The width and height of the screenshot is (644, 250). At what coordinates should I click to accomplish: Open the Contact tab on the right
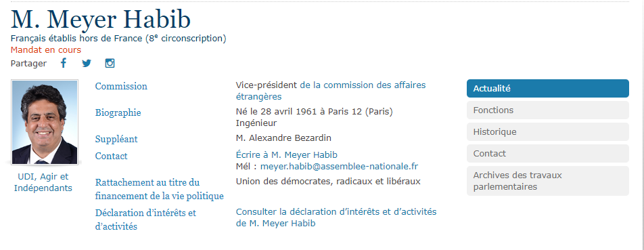547,153
